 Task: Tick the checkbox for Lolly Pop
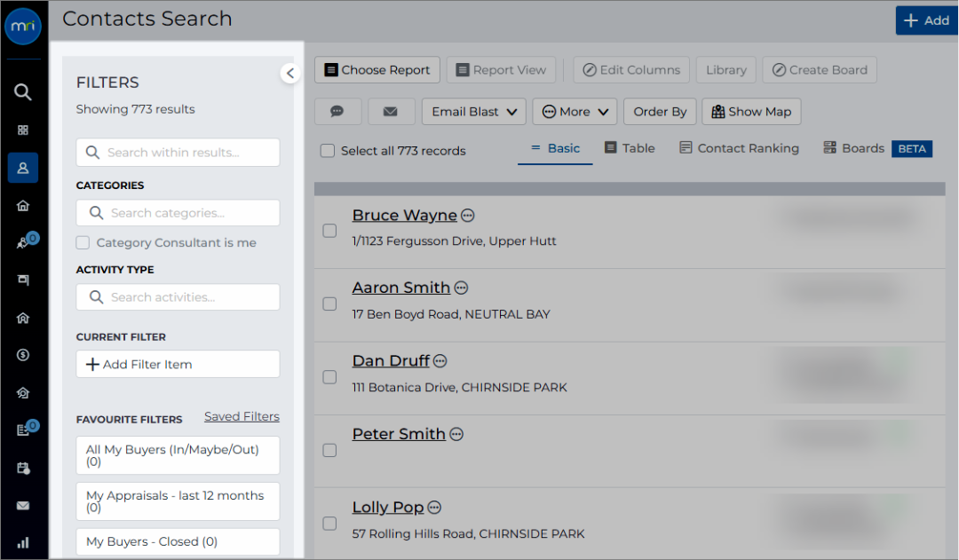[329, 524]
